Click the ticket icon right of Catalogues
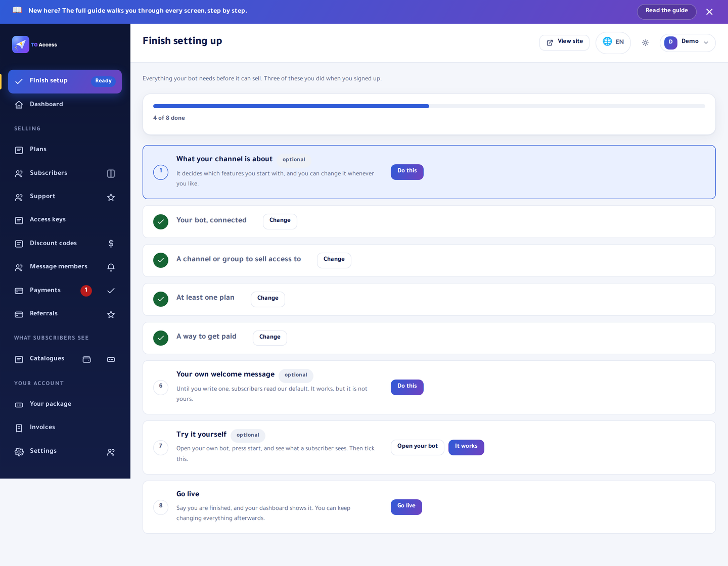This screenshot has height=566, width=728. tap(111, 359)
